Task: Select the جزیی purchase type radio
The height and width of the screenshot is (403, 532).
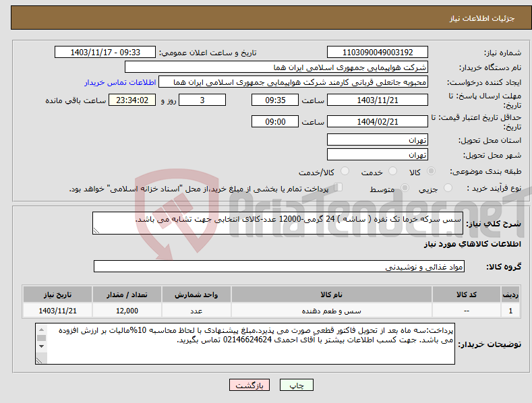Action: click(448, 187)
